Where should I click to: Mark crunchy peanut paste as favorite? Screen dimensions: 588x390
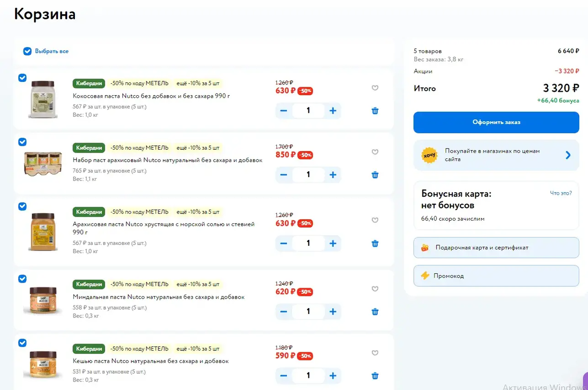375,220
